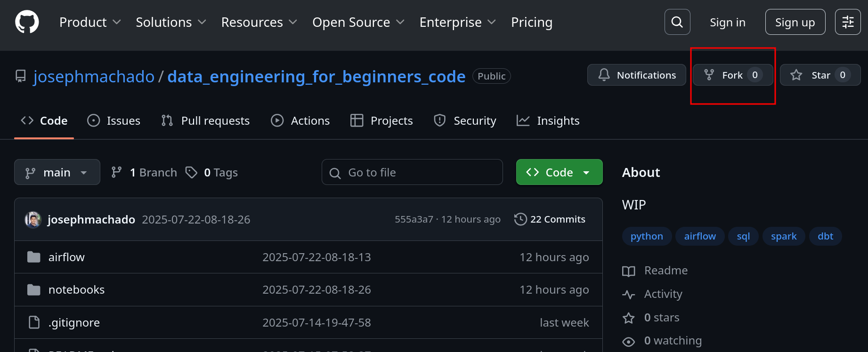Image resolution: width=868 pixels, height=352 pixels.
Task: Click the Sign in link
Action: coord(728,22)
